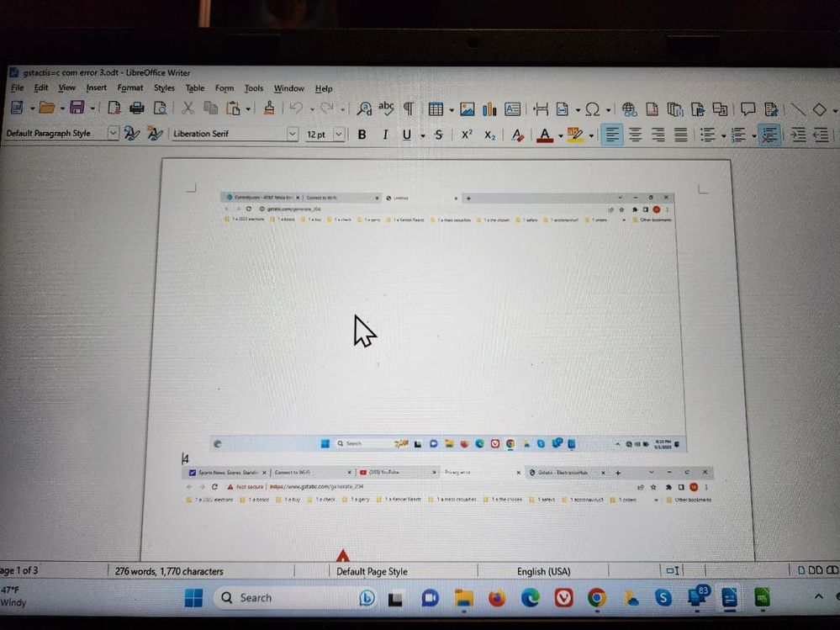Image resolution: width=840 pixels, height=630 pixels.
Task: Expand the Font Name dropdown arrow
Action: 292,134
